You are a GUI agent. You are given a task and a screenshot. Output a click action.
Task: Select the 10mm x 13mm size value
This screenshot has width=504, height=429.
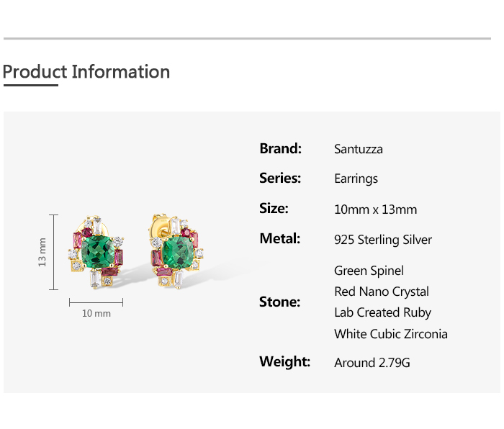[375, 209]
